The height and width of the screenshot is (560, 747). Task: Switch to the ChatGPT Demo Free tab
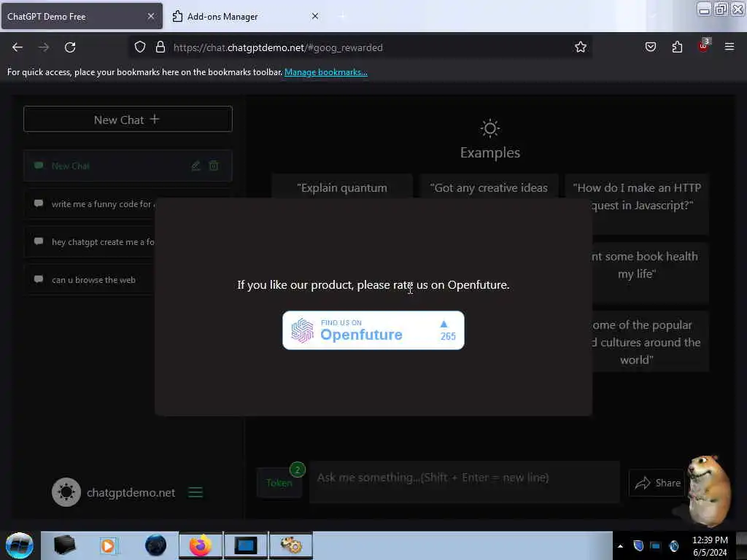click(x=82, y=16)
